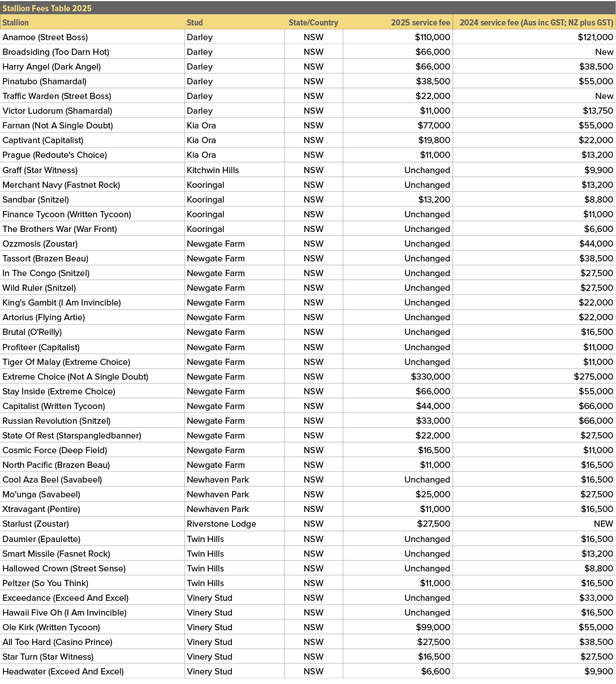Click the 2025 service fee header
616x684 pixels.
pyautogui.click(x=420, y=23)
